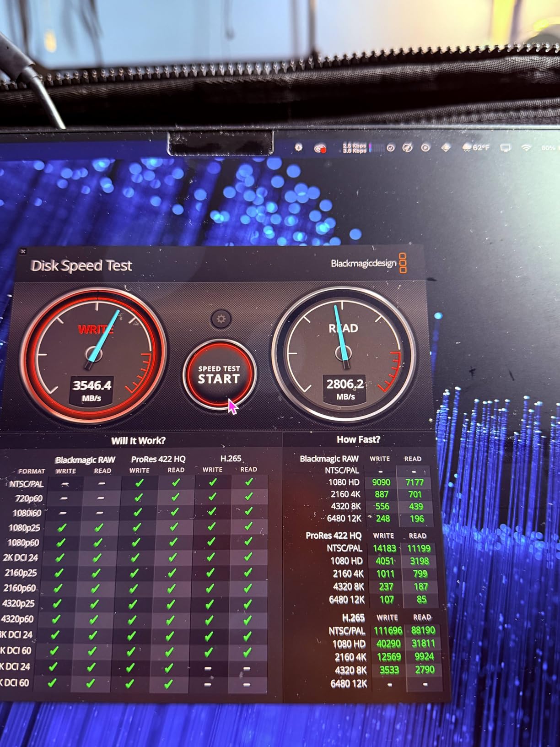Click 2160p25 format row label

(x=21, y=573)
